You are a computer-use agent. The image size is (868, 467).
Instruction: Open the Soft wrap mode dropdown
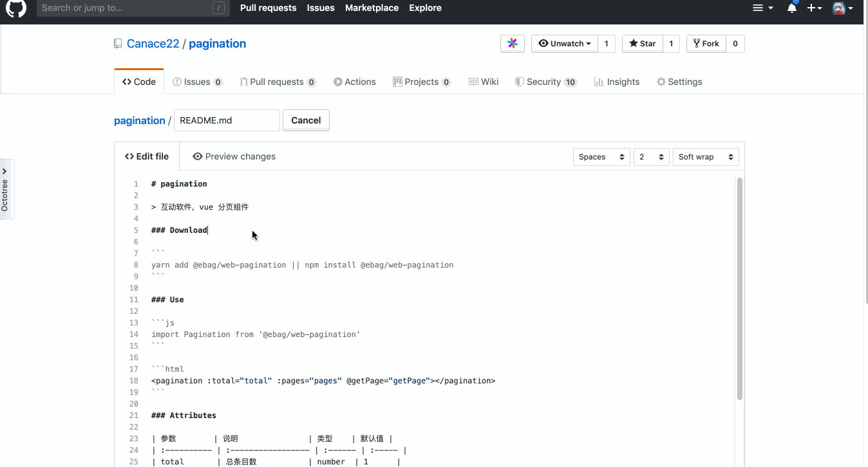[706, 157]
